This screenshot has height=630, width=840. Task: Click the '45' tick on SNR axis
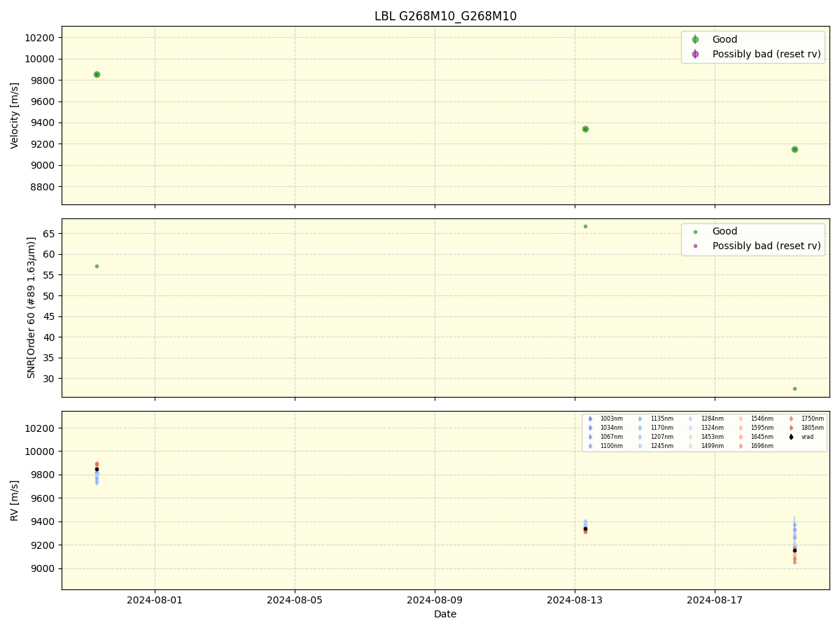pos(50,316)
